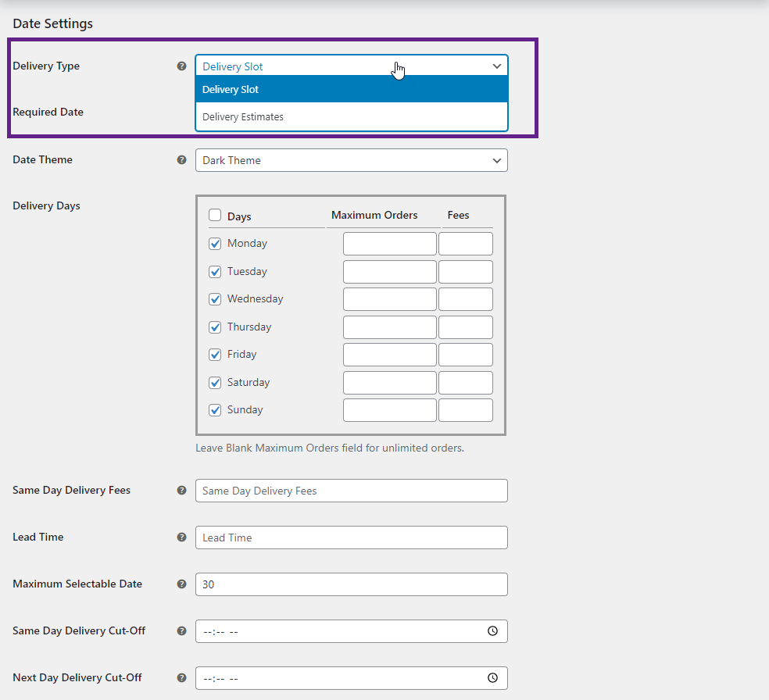Open clock picker for Next Day Cut-Off
769x700 pixels.
[492, 678]
